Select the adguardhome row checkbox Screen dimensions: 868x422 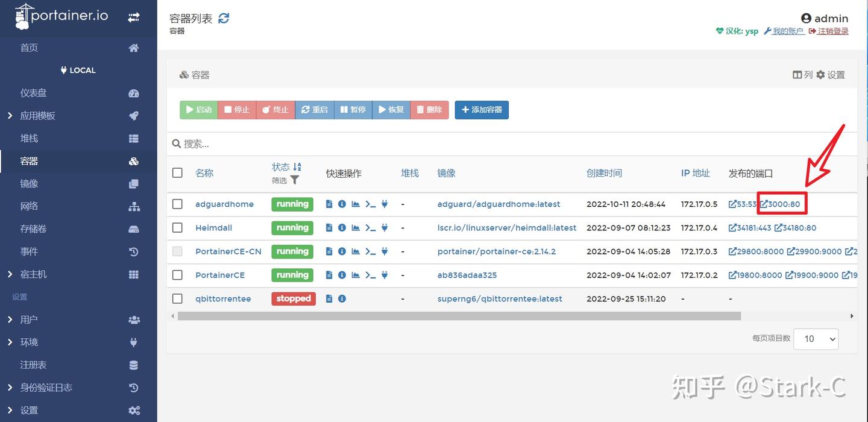tap(177, 204)
